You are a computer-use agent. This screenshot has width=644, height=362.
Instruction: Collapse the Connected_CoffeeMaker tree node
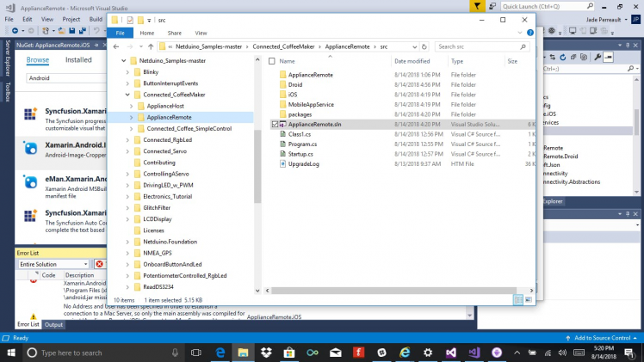point(127,95)
